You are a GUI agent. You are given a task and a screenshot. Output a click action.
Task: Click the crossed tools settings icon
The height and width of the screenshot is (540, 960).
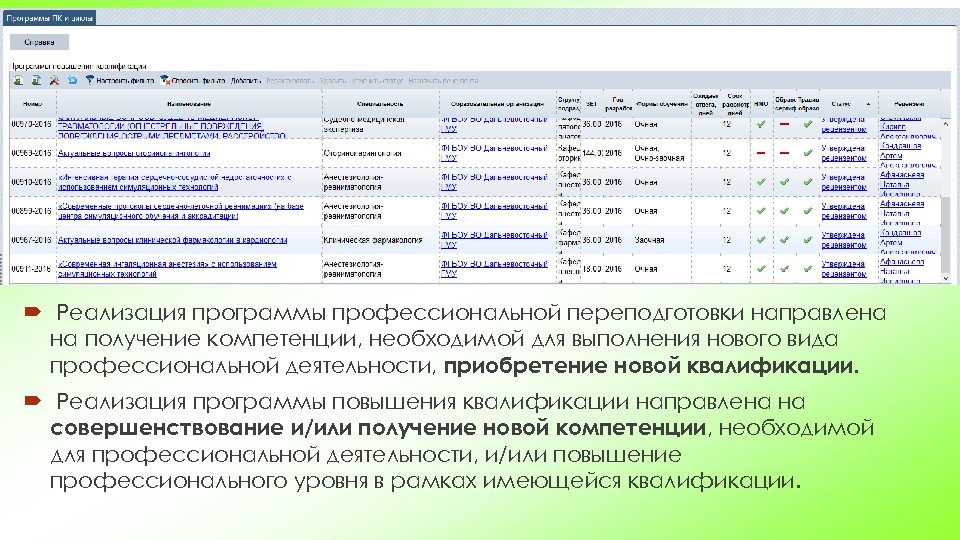54,80
